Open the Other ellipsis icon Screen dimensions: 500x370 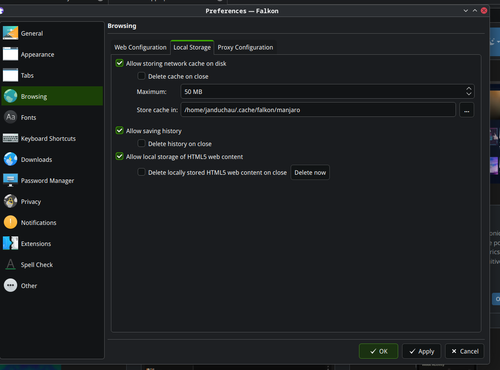click(x=10, y=285)
